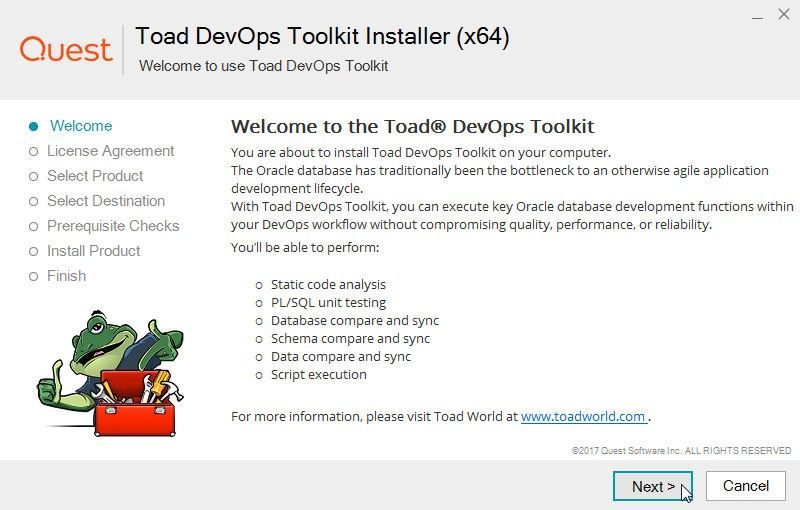Select the Prerequisite Checks step
Screen dimensions: 800x510
point(113,226)
